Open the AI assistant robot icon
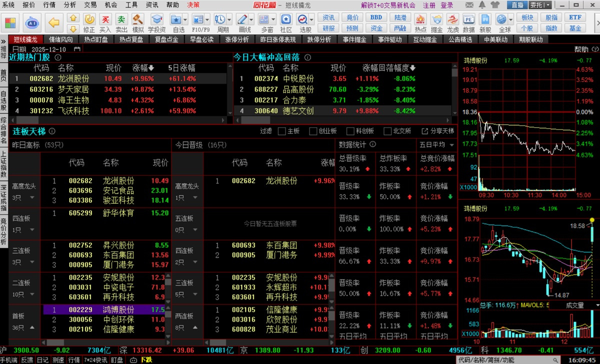The width and height of the screenshot is (600, 364). pos(32,23)
